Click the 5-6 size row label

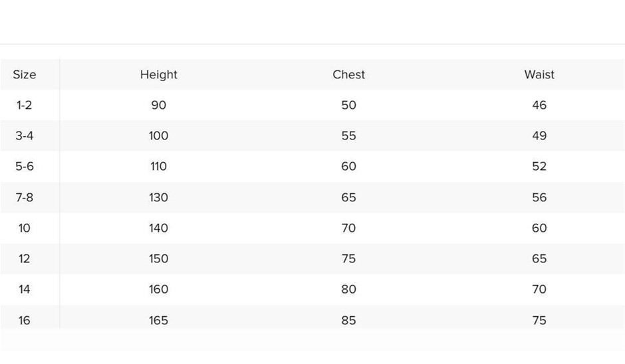(x=25, y=166)
